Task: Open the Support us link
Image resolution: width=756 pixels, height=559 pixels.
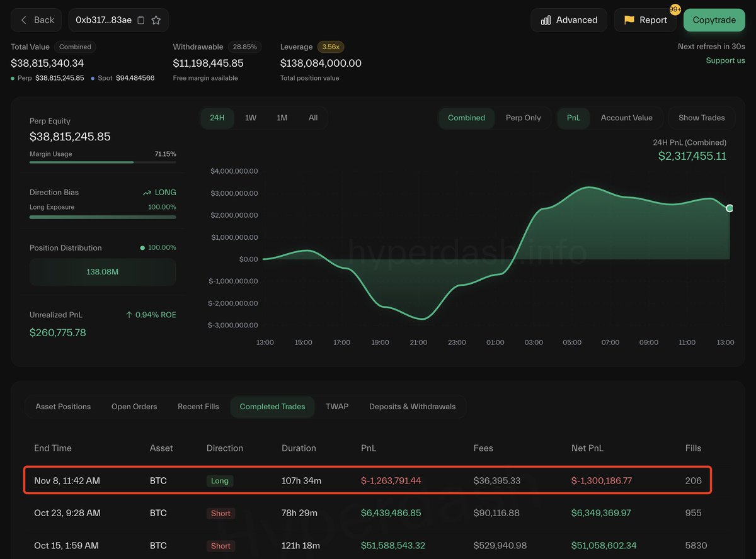Action: click(725, 60)
